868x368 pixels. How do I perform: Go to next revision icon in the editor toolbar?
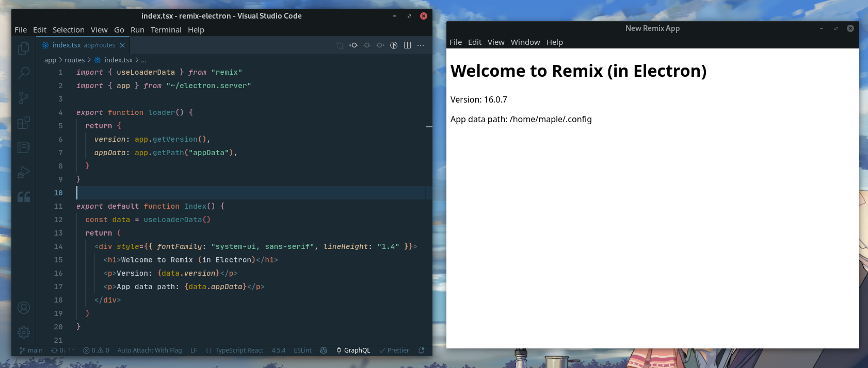380,45
